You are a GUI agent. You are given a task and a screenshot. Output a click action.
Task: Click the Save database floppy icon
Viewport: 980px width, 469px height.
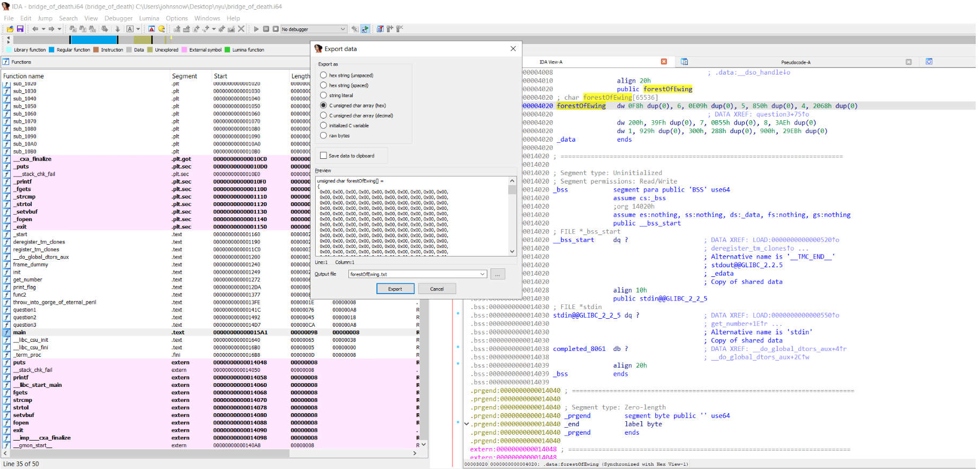point(20,29)
